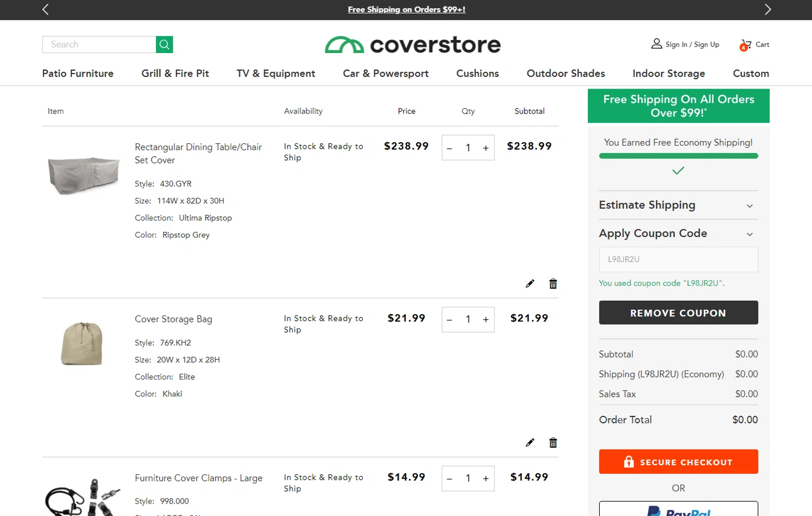Remove the Cover Storage Bag item
The height and width of the screenshot is (516, 812).
(553, 442)
